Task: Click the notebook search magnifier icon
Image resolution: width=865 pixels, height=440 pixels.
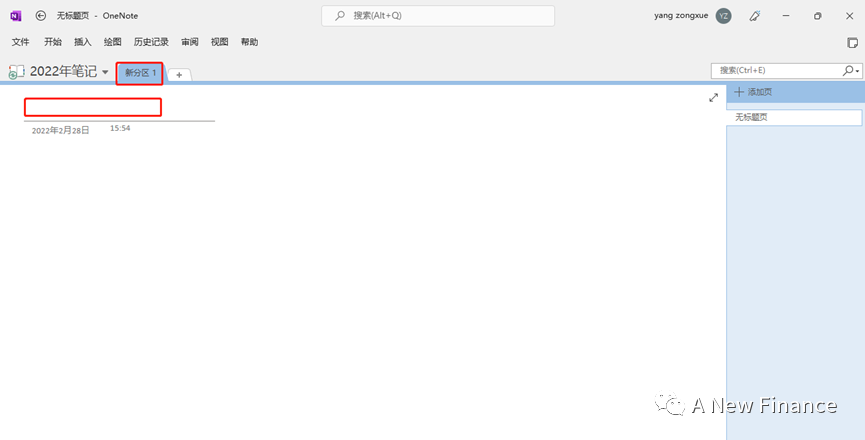Action: 848,71
